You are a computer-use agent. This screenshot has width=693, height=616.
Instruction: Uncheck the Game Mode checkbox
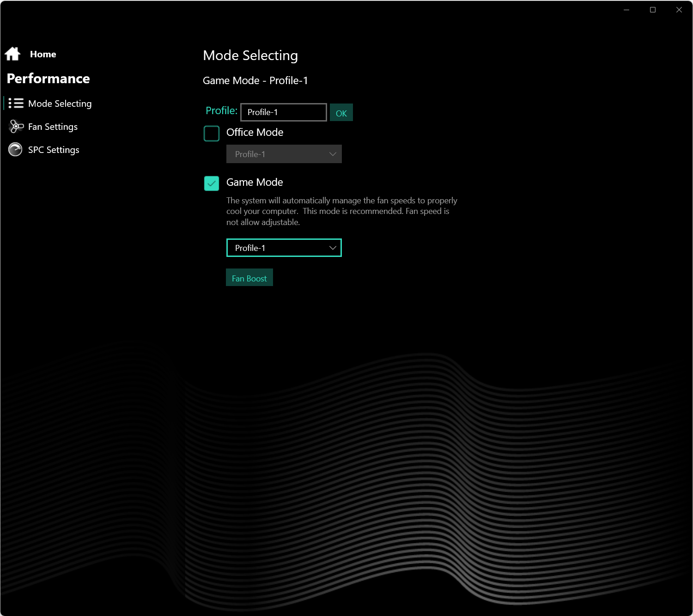point(212,183)
